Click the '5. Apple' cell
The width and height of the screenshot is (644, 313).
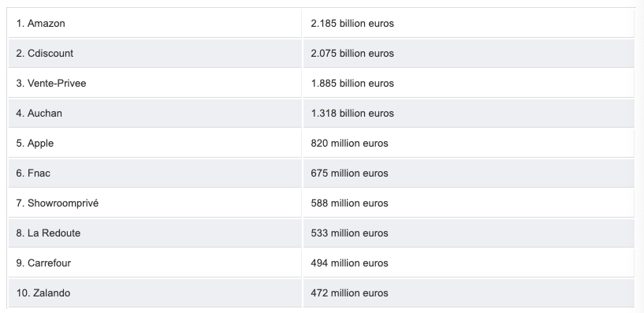click(x=154, y=143)
